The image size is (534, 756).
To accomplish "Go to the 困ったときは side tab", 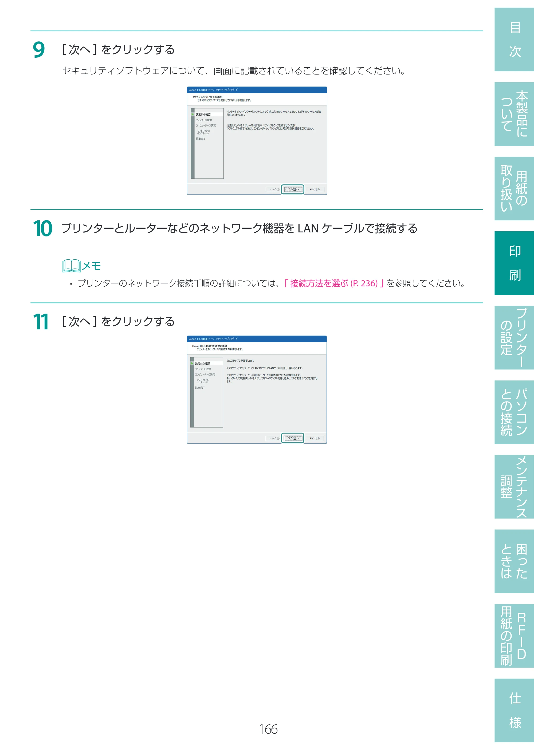I will tap(514, 561).
